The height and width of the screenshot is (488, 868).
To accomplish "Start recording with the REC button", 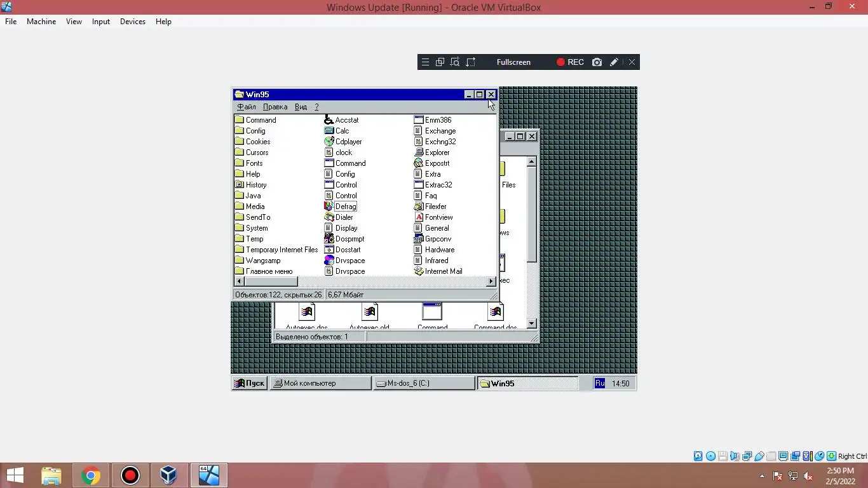I will (x=570, y=62).
